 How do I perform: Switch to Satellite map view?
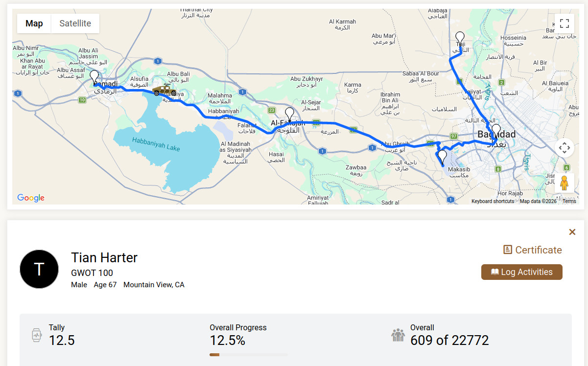[x=75, y=23]
